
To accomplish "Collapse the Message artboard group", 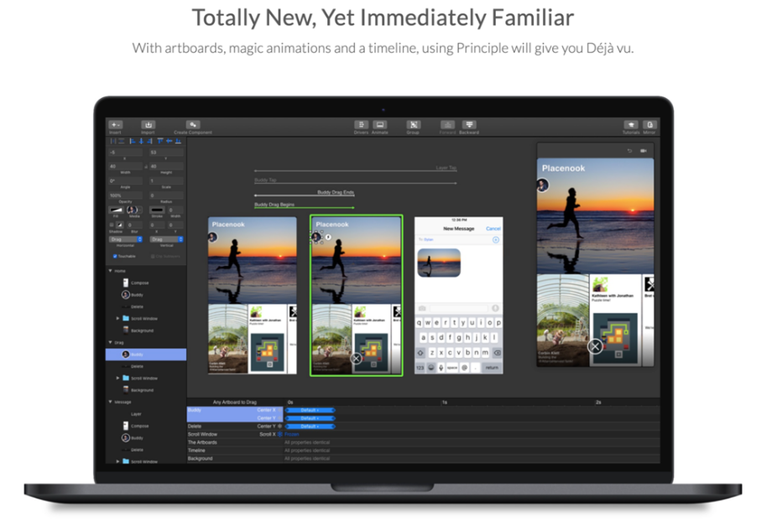I will (x=110, y=402).
